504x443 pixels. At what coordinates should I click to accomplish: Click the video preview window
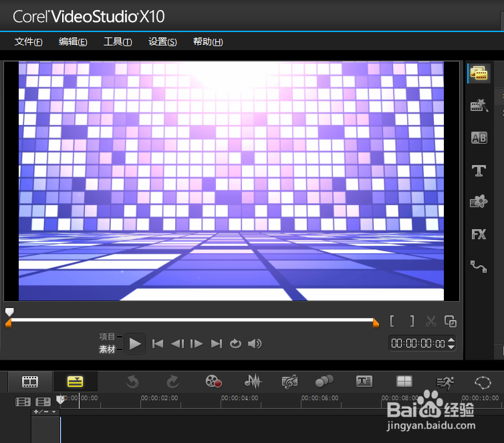tap(231, 181)
